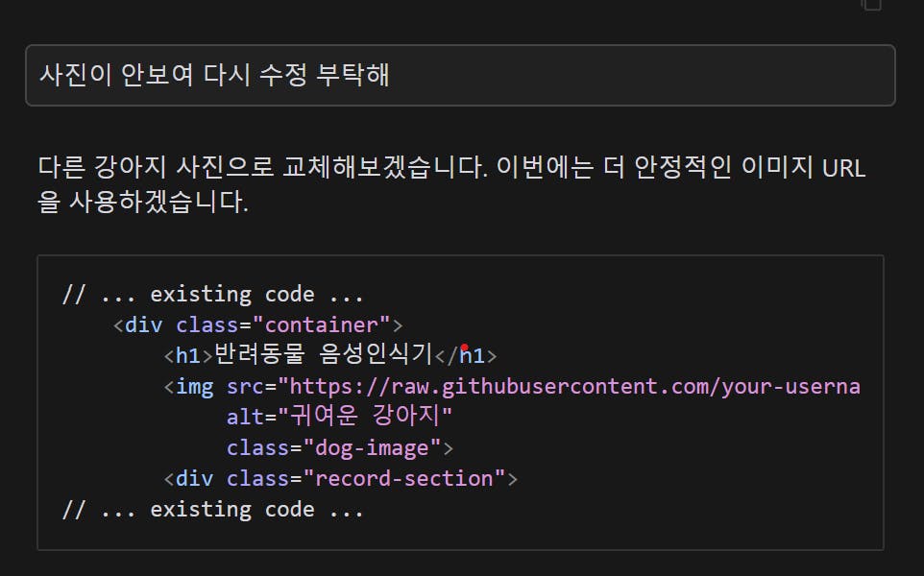This screenshot has height=576, width=924.
Task: Click the alt="귀여운 강아지" attribute line
Action: (x=339, y=417)
